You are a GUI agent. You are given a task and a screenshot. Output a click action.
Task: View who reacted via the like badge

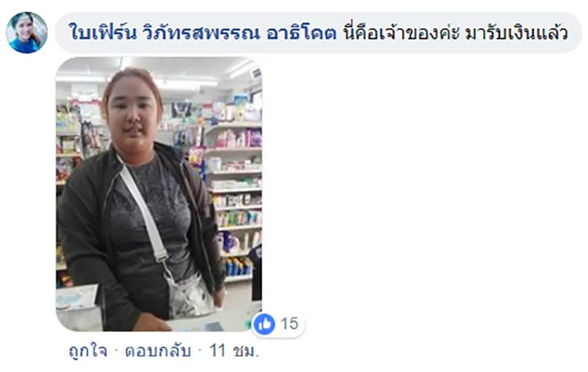(278, 324)
